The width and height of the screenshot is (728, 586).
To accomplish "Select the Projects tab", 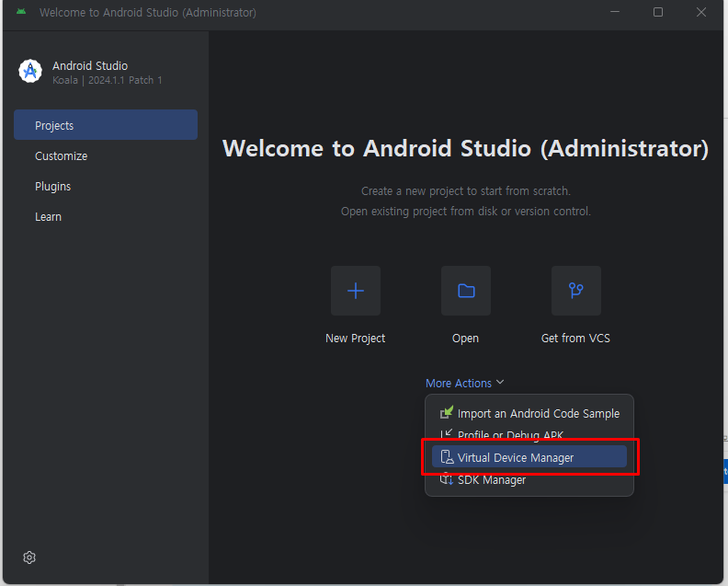I will pos(106,125).
